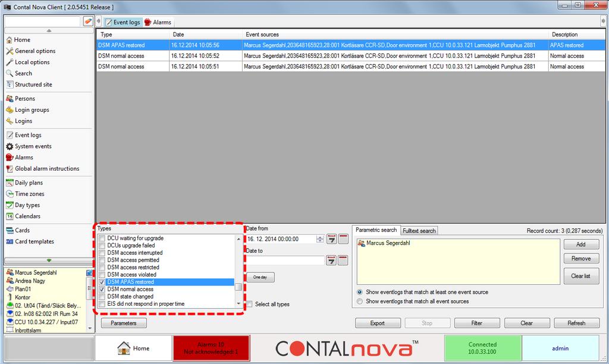Click the Cards icon in the sidebar
This screenshot has height=364, width=609.
(10, 230)
